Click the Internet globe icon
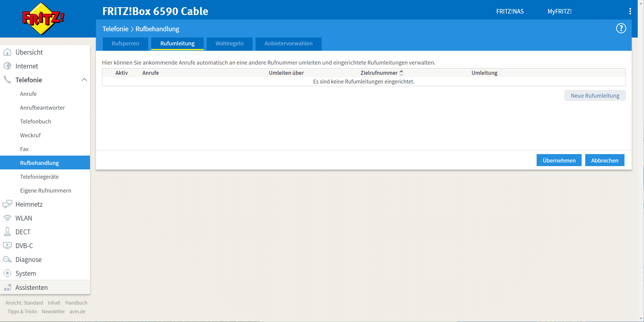The image size is (644, 322). coord(7,66)
